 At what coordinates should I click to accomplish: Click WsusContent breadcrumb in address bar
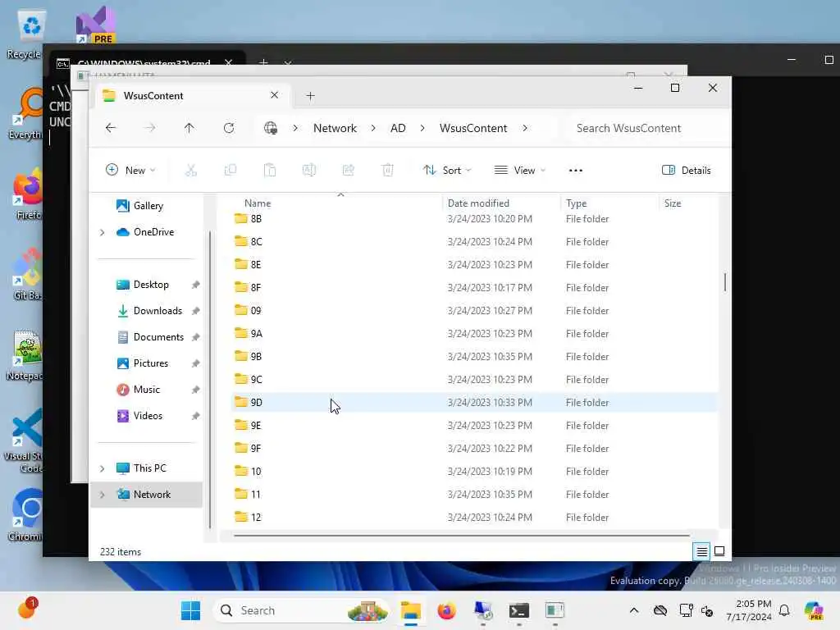[x=473, y=129]
